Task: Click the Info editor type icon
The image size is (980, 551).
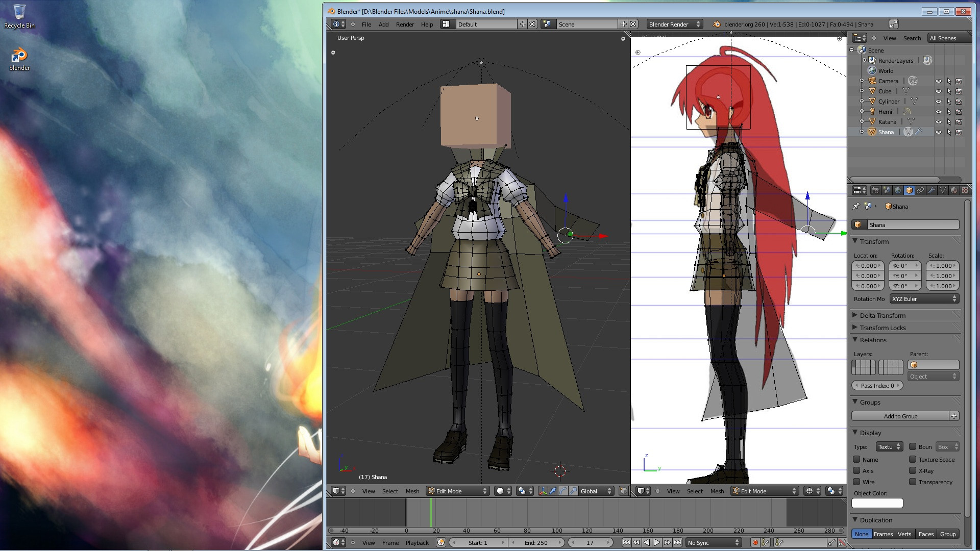Action: (338, 24)
